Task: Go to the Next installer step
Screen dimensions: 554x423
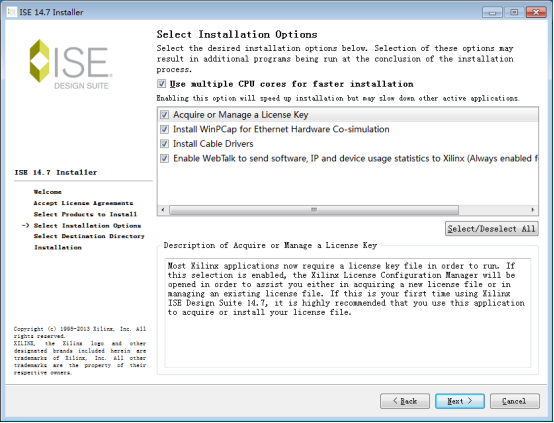Action: [460, 401]
